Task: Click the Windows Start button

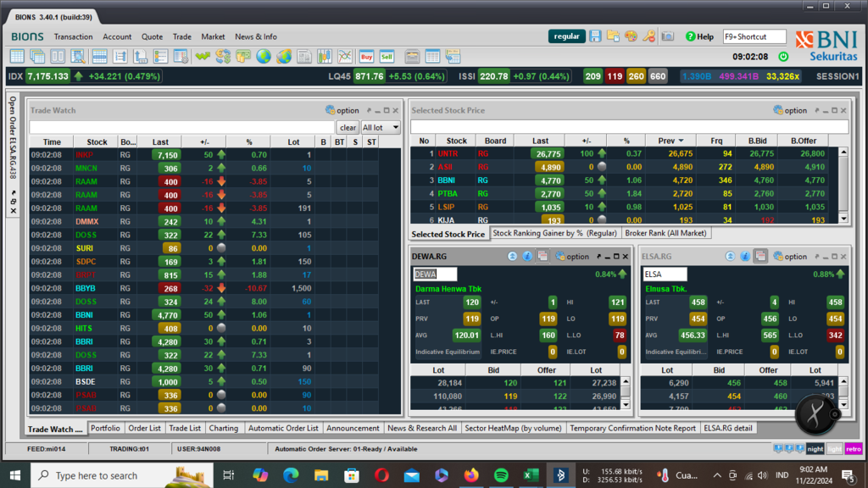Action: tap(15, 475)
